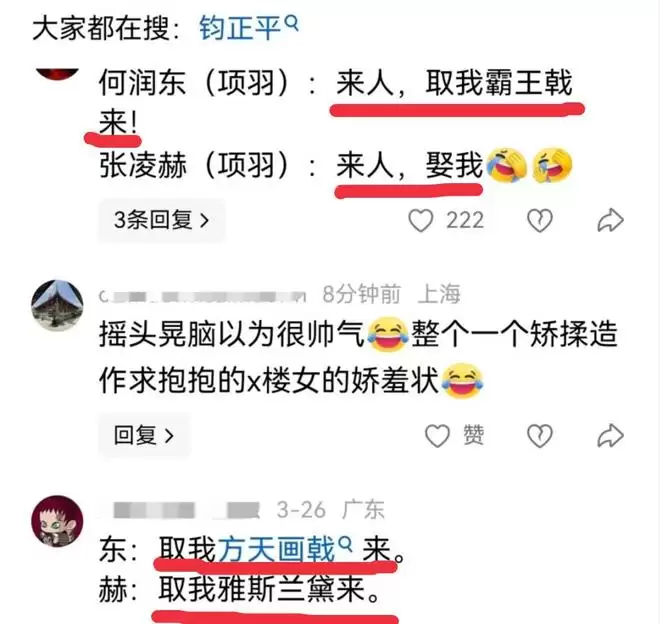Tap the 222 like count
This screenshot has width=660, height=624.
[x=465, y=220]
